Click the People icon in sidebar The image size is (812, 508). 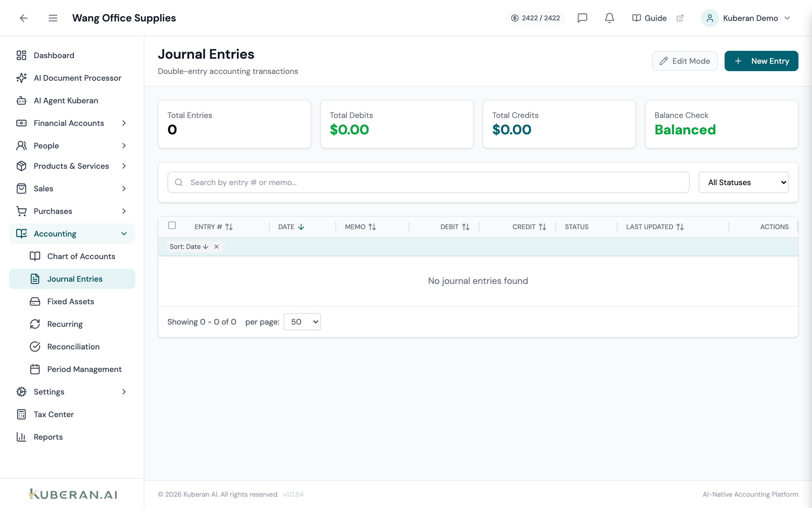[x=21, y=145]
